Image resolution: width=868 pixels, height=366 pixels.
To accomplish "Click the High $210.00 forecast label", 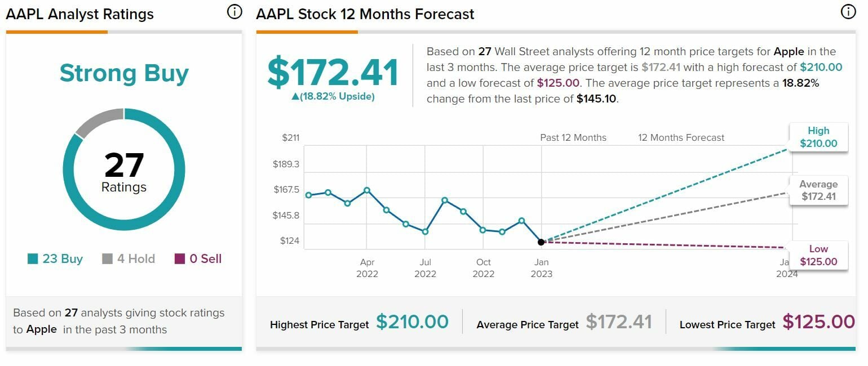I will click(818, 137).
